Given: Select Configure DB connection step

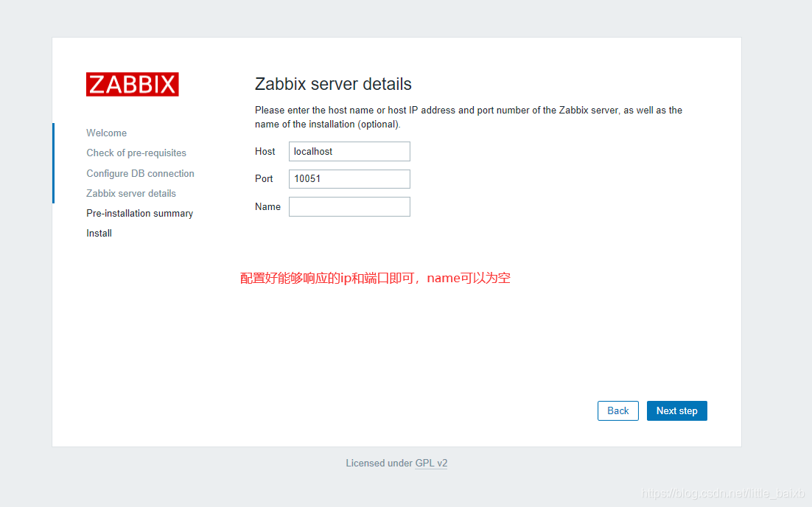Looking at the screenshot, I should tap(140, 173).
